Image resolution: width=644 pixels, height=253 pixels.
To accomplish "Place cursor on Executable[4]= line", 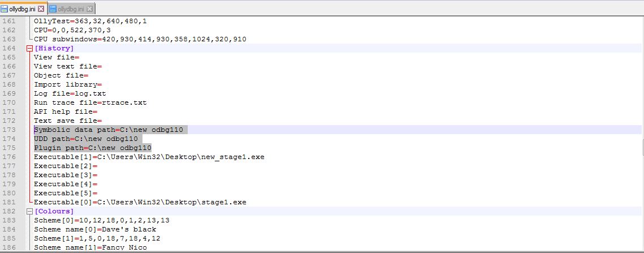I will tap(65, 184).
